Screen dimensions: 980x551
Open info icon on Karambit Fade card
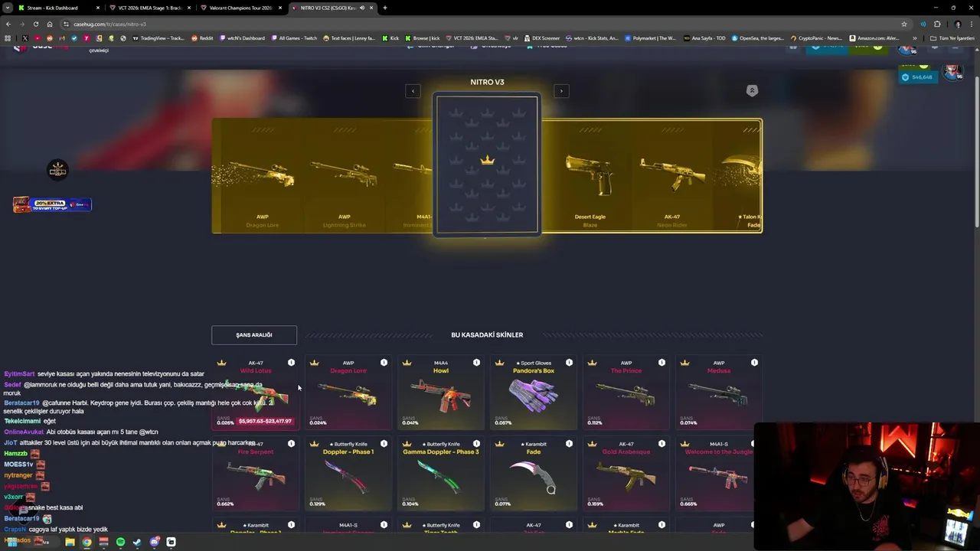pos(569,444)
